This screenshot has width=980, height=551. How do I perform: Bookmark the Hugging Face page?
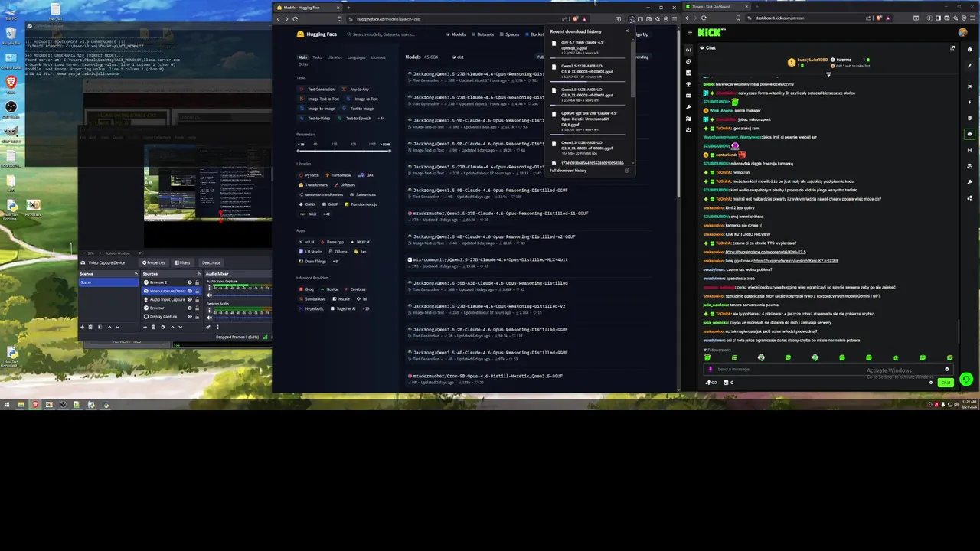click(x=339, y=19)
